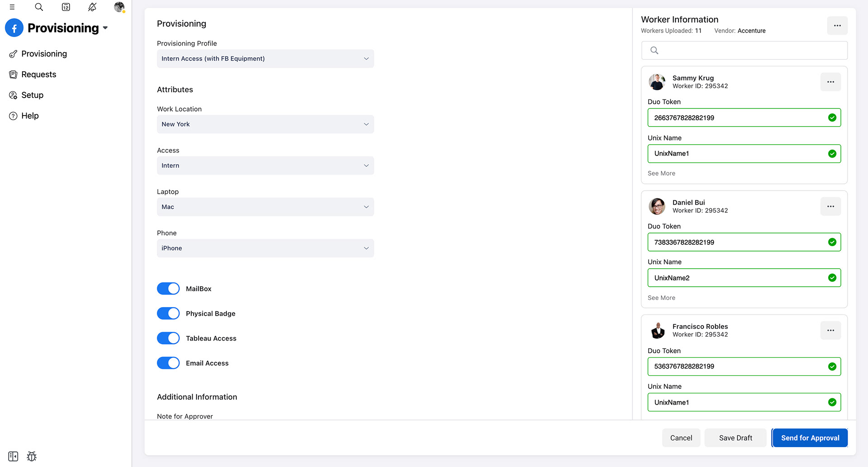Open the Phone dropdown set to iPhone

coord(265,248)
